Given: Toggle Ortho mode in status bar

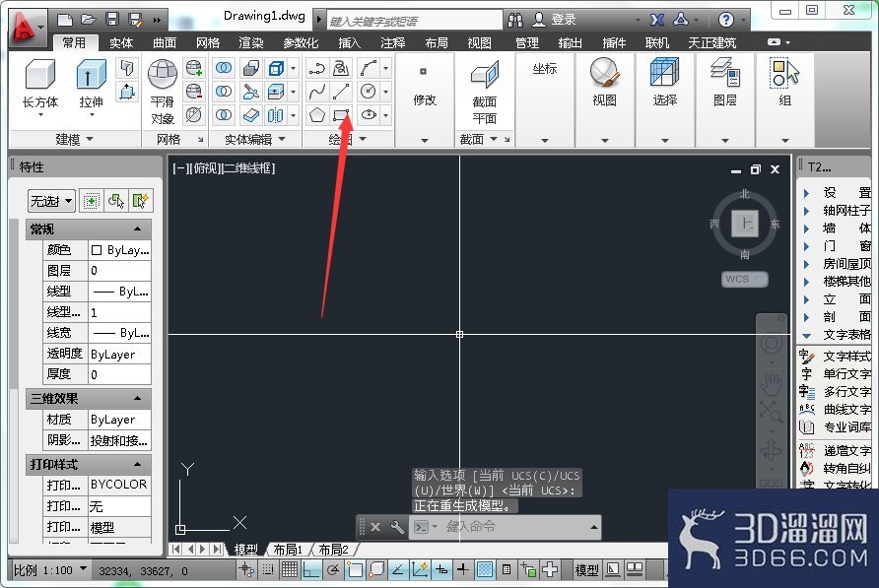Looking at the screenshot, I should (311, 570).
